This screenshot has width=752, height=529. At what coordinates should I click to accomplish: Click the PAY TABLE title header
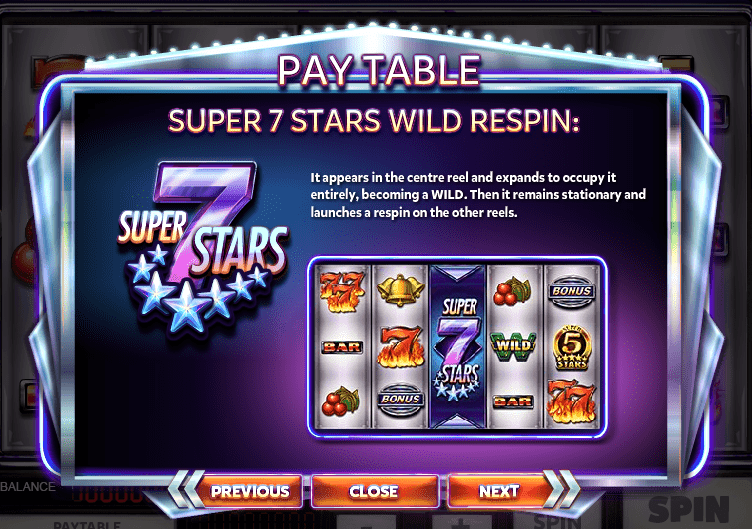coord(379,71)
